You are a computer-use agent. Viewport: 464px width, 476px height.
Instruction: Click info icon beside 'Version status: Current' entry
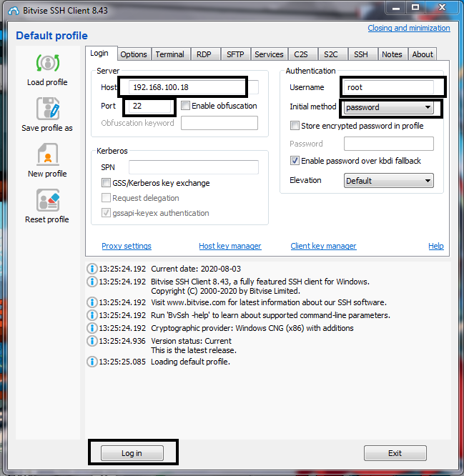[x=92, y=341]
